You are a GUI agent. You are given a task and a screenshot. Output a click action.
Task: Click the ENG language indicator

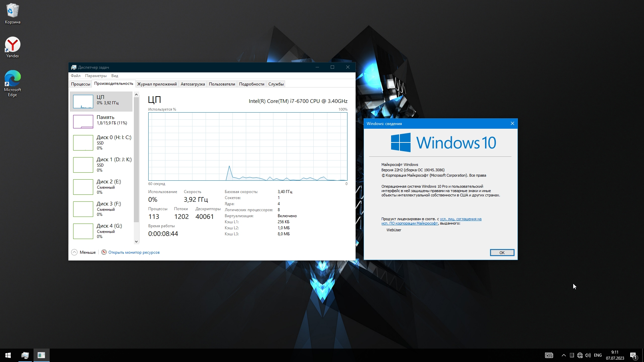point(598,355)
